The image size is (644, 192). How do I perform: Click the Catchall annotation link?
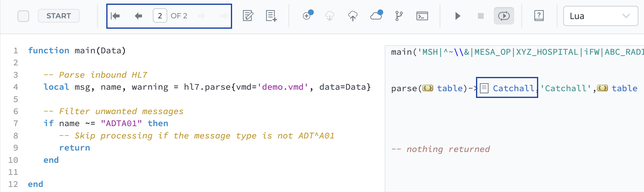[513, 88]
